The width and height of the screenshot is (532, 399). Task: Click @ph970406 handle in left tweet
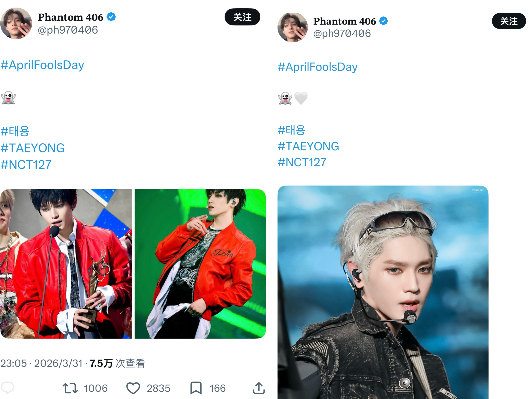point(68,30)
